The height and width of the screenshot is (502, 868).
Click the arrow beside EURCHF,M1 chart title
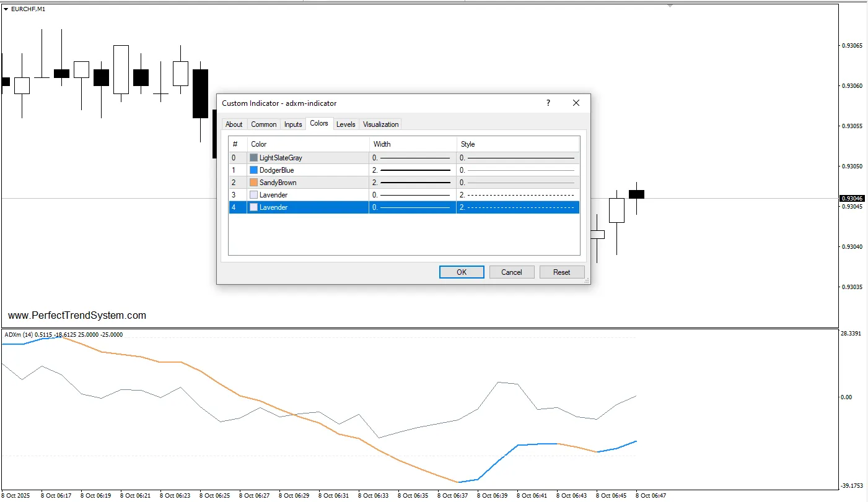(6, 9)
